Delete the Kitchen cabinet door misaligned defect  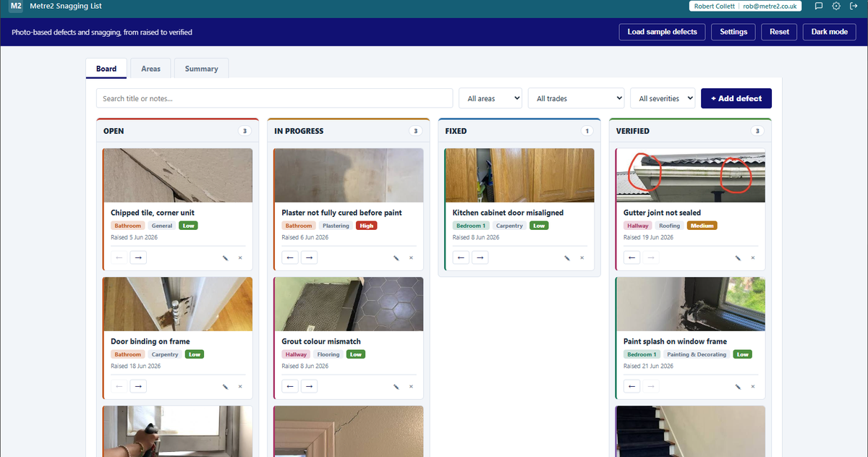click(582, 257)
